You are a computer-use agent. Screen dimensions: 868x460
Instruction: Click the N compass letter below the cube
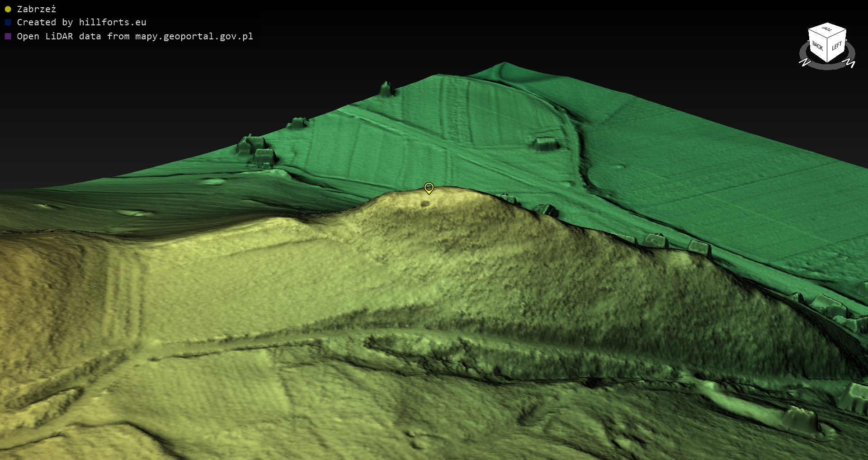(x=804, y=62)
